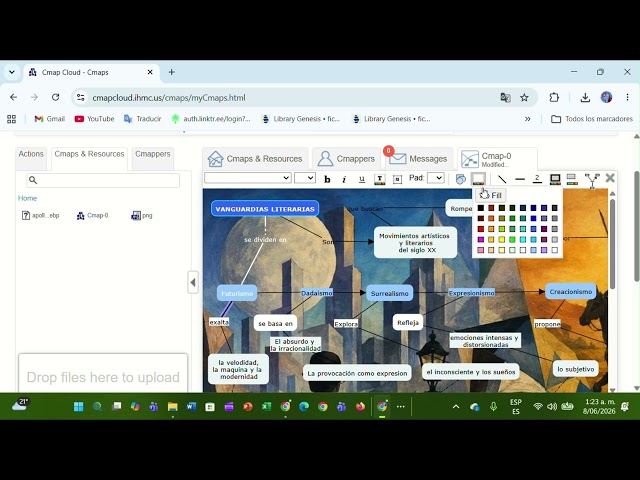640x480 pixels.
Task: Open the YouTube bookmark
Action: tap(94, 119)
